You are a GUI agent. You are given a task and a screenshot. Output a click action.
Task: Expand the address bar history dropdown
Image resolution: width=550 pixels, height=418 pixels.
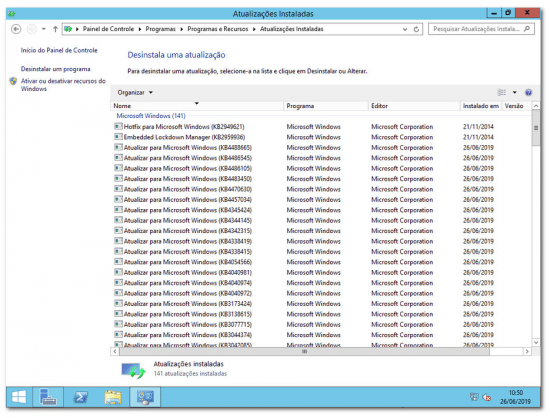tap(405, 29)
